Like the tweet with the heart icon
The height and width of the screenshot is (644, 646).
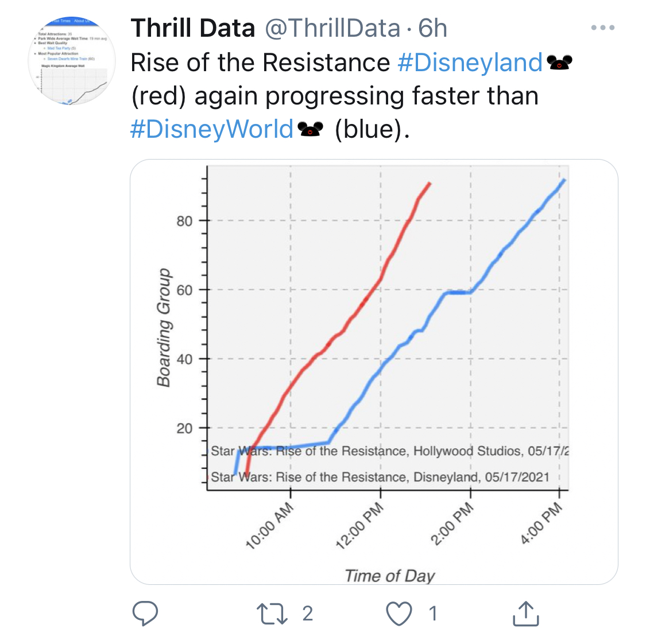399,614
